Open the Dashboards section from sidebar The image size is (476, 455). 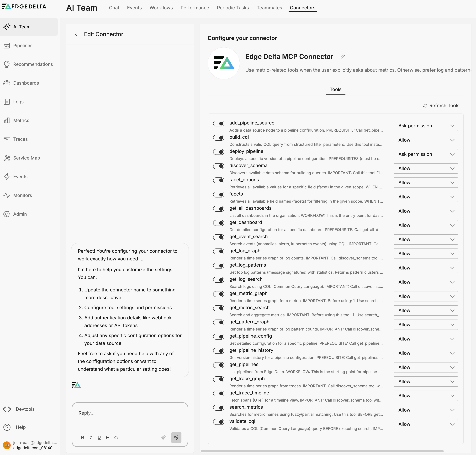click(x=26, y=83)
